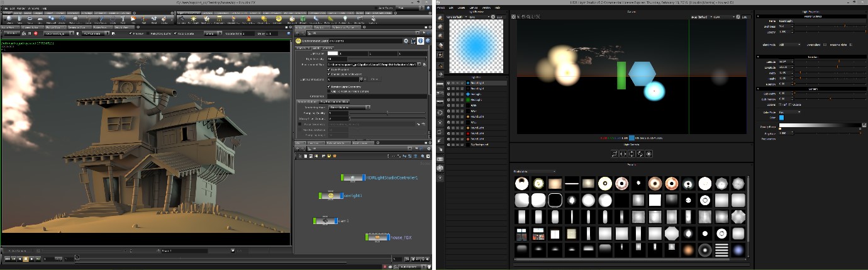Open the Blend Mode dropdown set to Add
The image size is (868, 270).
pyautogui.click(x=789, y=45)
